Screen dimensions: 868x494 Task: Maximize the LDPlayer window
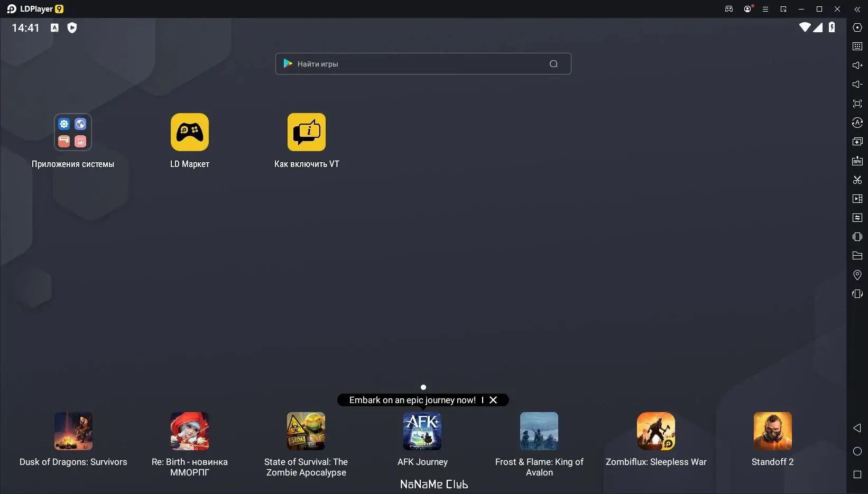point(819,9)
